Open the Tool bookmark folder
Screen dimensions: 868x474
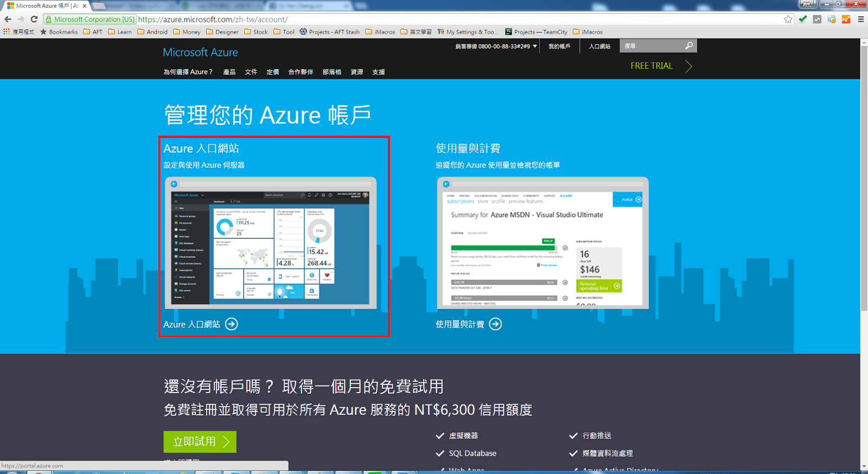click(284, 32)
